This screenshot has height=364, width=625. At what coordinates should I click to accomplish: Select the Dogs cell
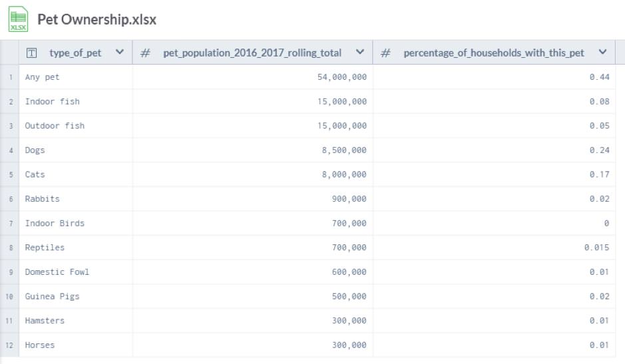(35, 150)
